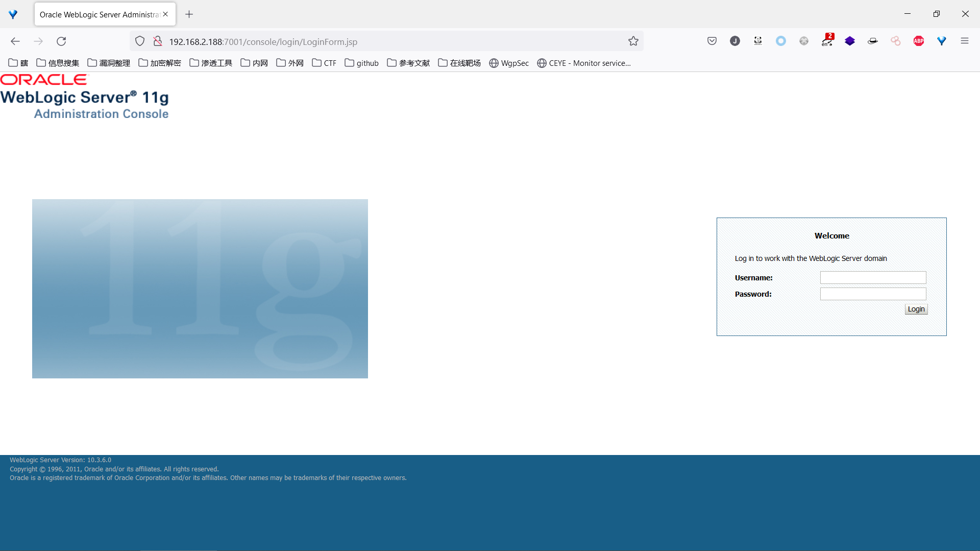The width and height of the screenshot is (980, 551).
Task: Open the tracking protection shield icon
Action: click(x=140, y=41)
